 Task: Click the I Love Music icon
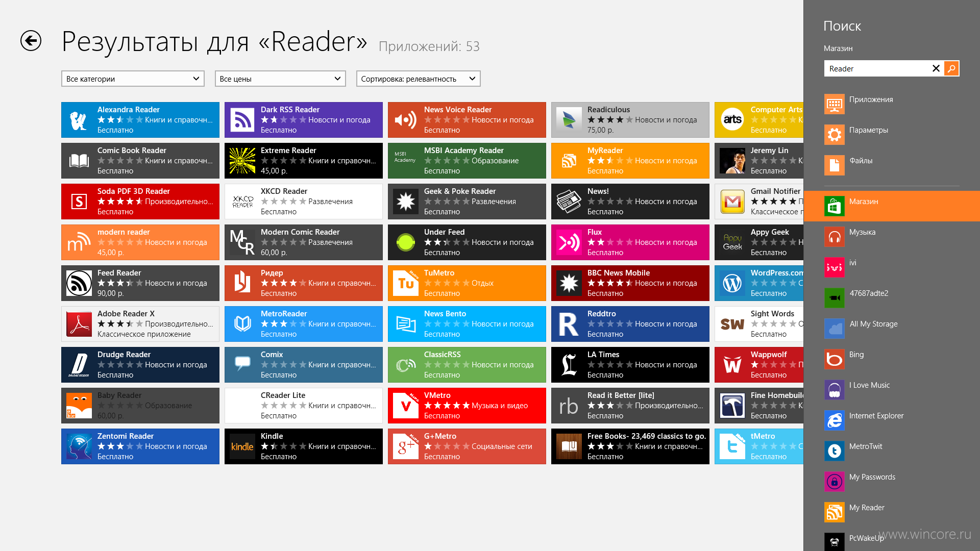pyautogui.click(x=835, y=390)
